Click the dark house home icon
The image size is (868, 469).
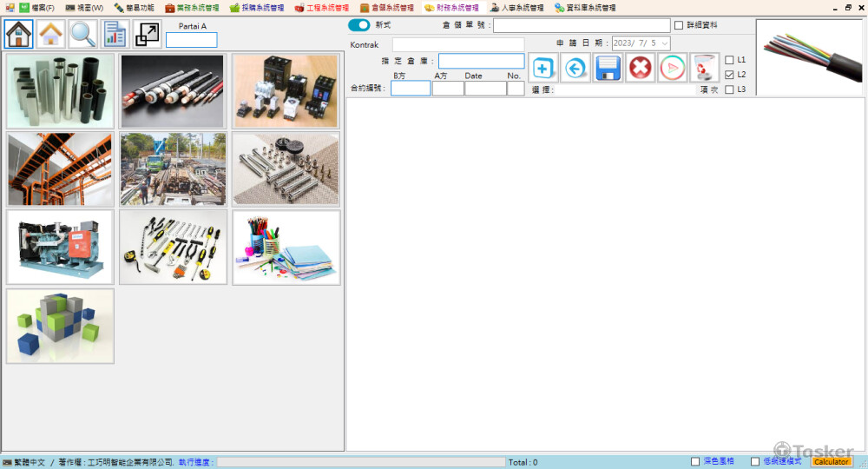coord(19,34)
